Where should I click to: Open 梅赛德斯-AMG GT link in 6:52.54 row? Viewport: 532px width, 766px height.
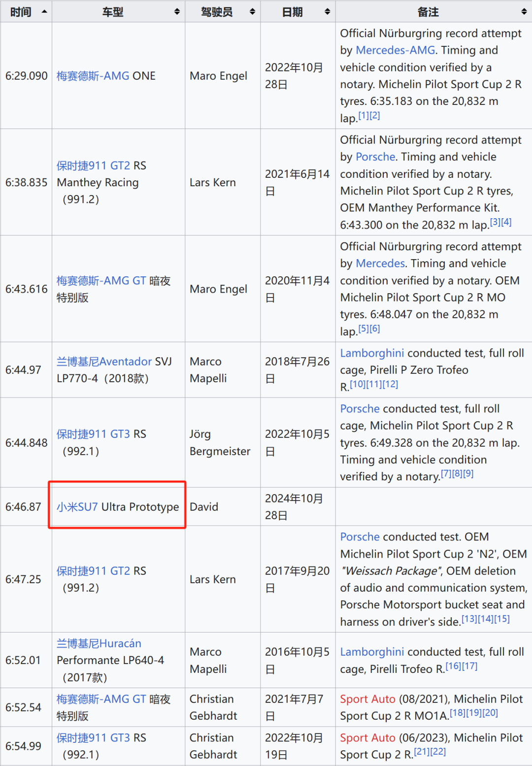(101, 699)
